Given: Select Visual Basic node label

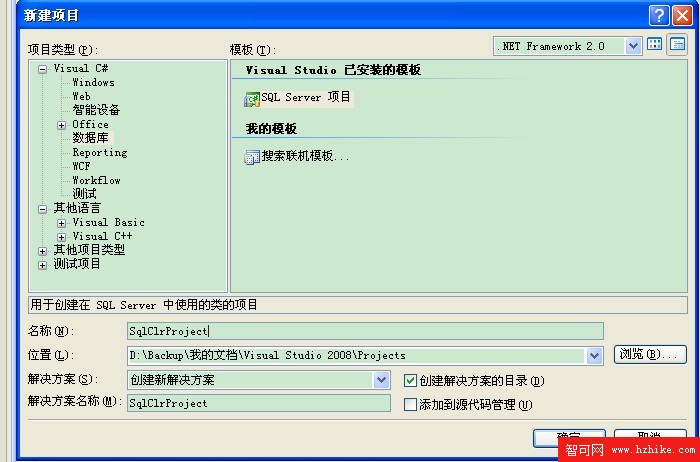Looking at the screenshot, I should [108, 222].
